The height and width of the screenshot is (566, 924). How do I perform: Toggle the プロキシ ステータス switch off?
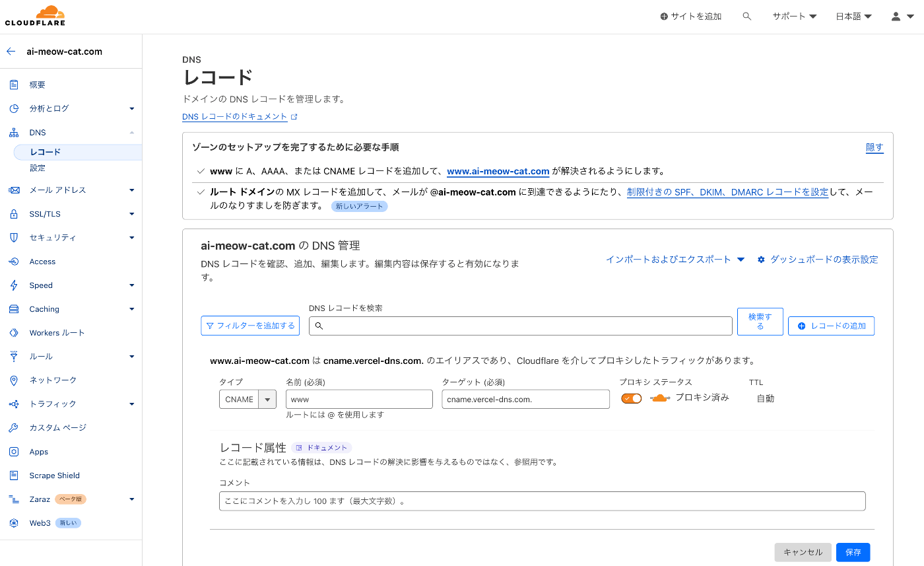[632, 398]
